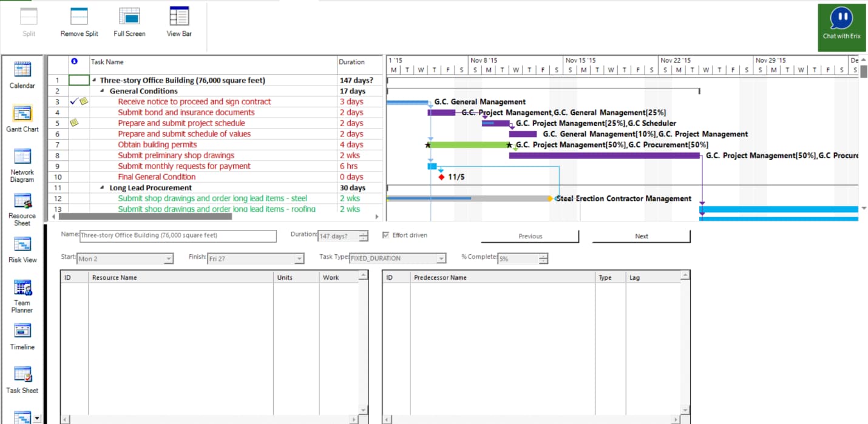Image resolution: width=868 pixels, height=424 pixels.
Task: Show the Timeline view
Action: pyautogui.click(x=22, y=331)
